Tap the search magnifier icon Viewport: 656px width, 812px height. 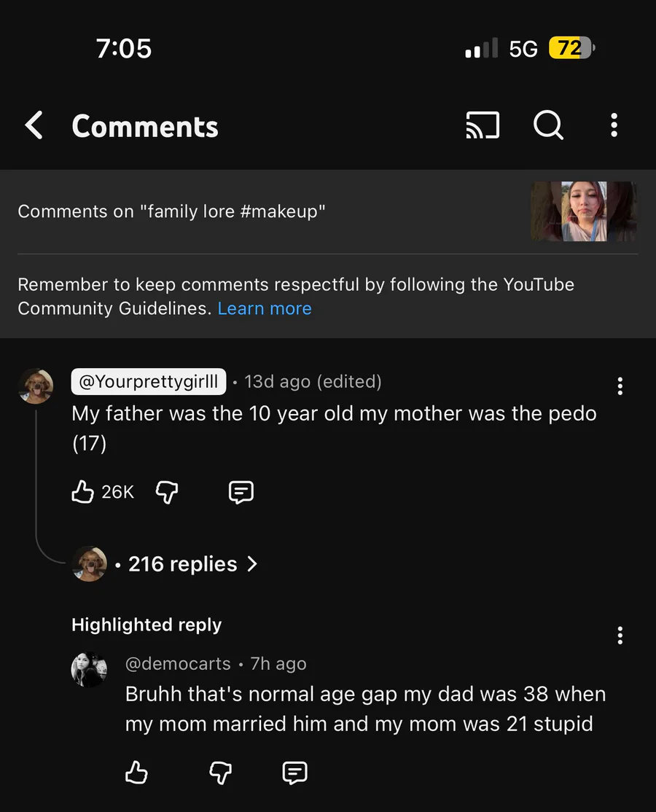tap(548, 125)
